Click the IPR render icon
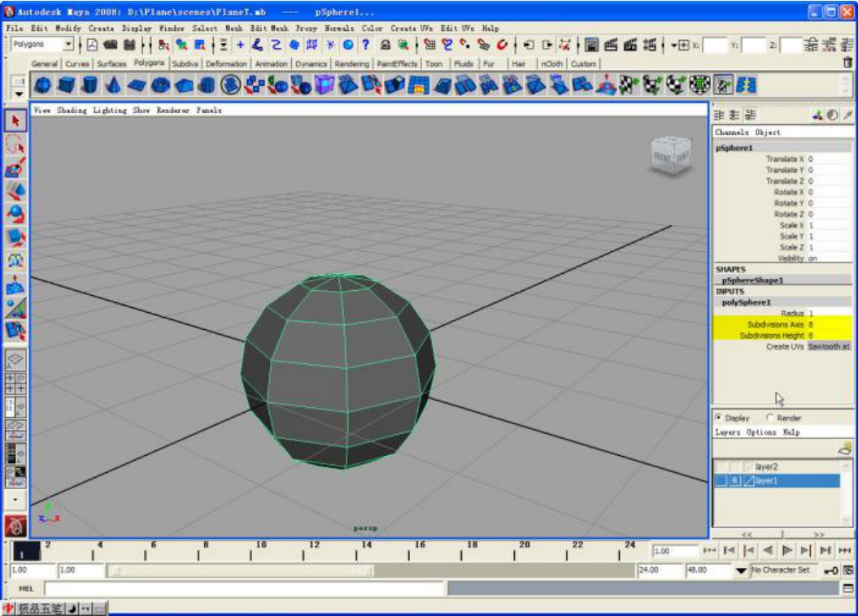This screenshot has height=616, width=858. [630, 45]
